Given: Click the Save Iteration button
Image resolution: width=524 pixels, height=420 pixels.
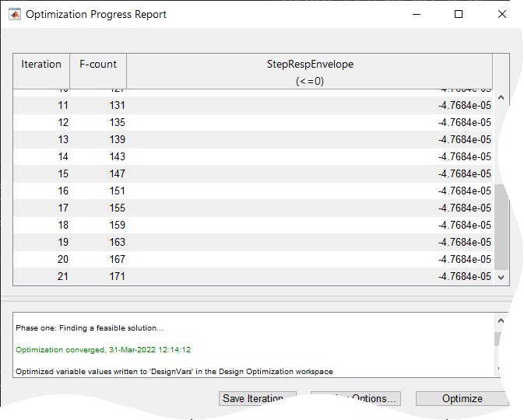Looking at the screenshot, I should pyautogui.click(x=257, y=398).
